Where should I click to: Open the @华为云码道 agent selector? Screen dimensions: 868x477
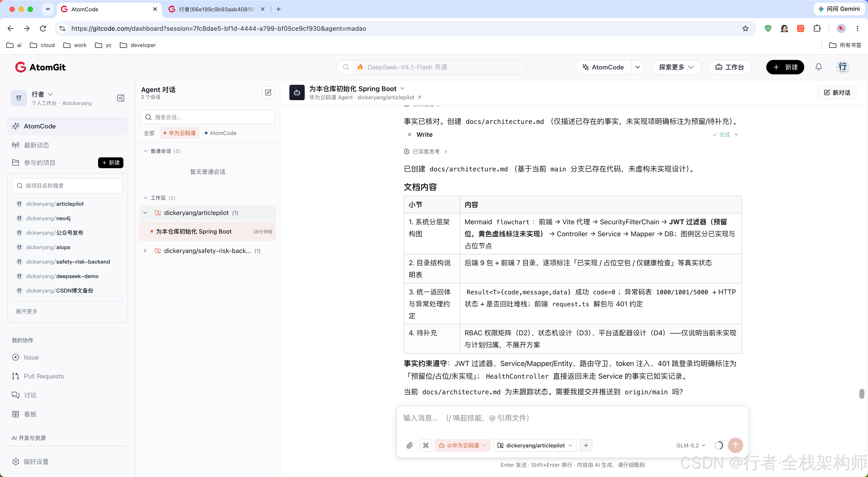pyautogui.click(x=462, y=445)
